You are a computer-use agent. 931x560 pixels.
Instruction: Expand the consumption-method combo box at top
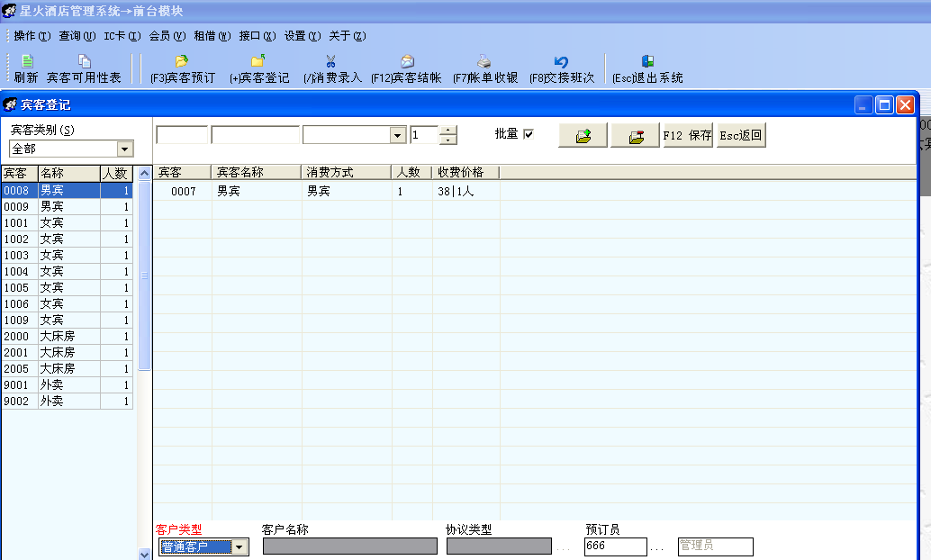pyautogui.click(x=397, y=135)
